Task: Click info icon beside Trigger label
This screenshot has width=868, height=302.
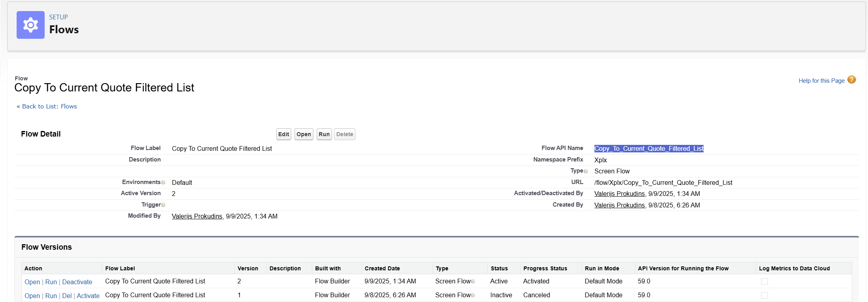Action: [163, 205]
